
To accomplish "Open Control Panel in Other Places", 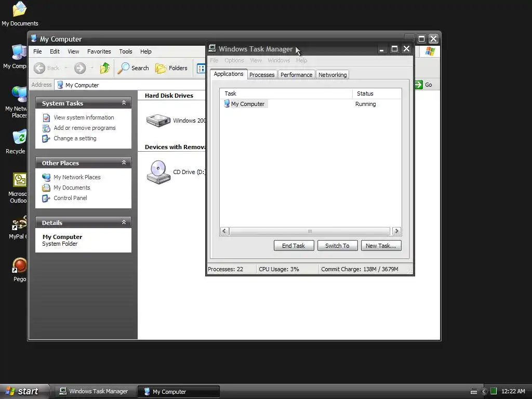I will pos(70,198).
